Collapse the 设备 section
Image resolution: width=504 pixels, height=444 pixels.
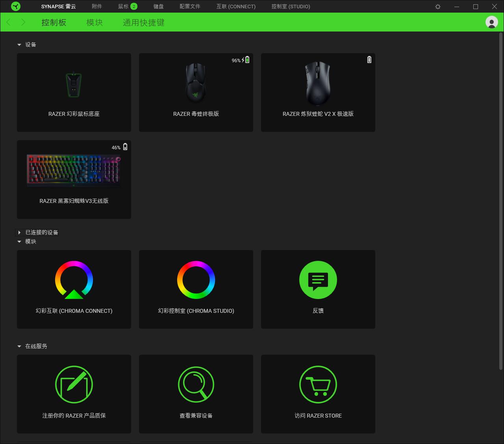(x=19, y=45)
